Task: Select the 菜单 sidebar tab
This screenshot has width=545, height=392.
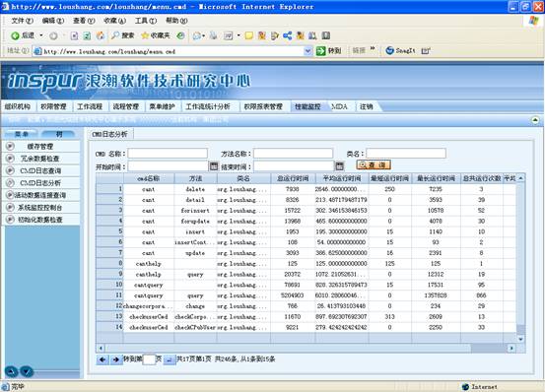Action: pyautogui.click(x=22, y=134)
